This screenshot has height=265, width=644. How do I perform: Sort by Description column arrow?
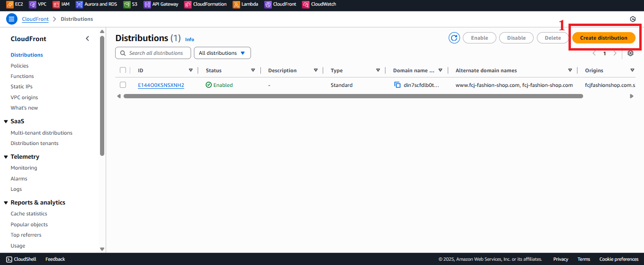pos(316,70)
